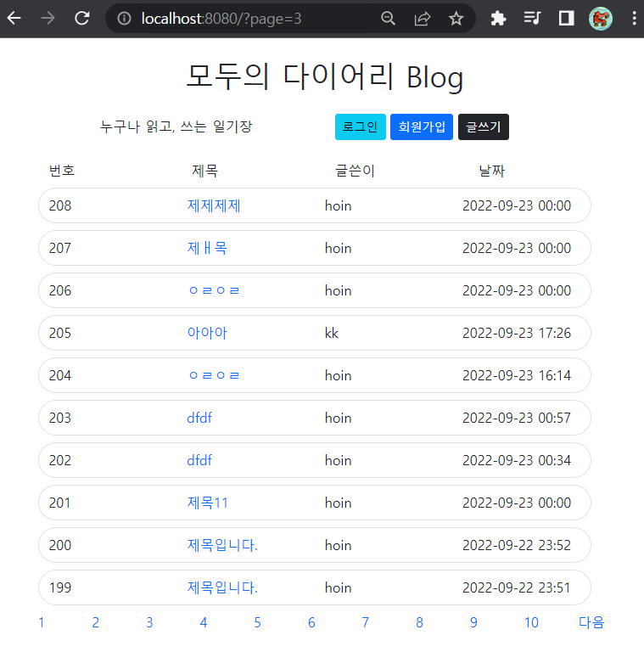Go to pagination page 10
This screenshot has width=644, height=652.
(x=531, y=622)
